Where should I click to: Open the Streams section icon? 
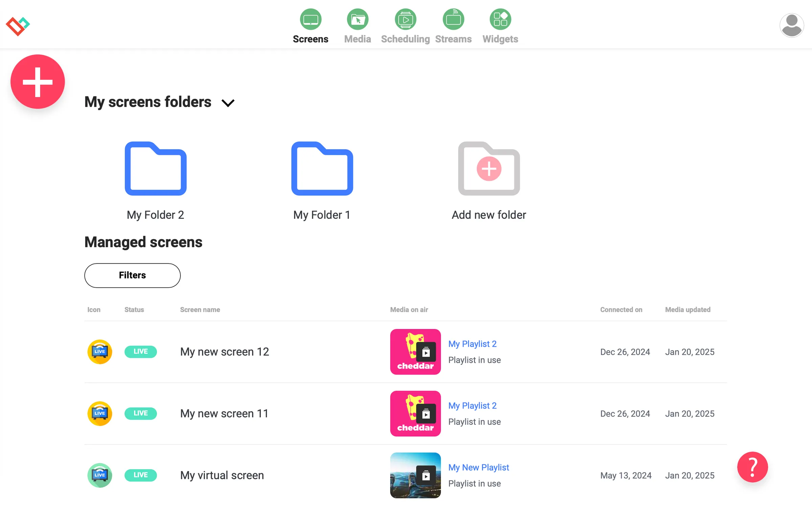[x=453, y=19]
